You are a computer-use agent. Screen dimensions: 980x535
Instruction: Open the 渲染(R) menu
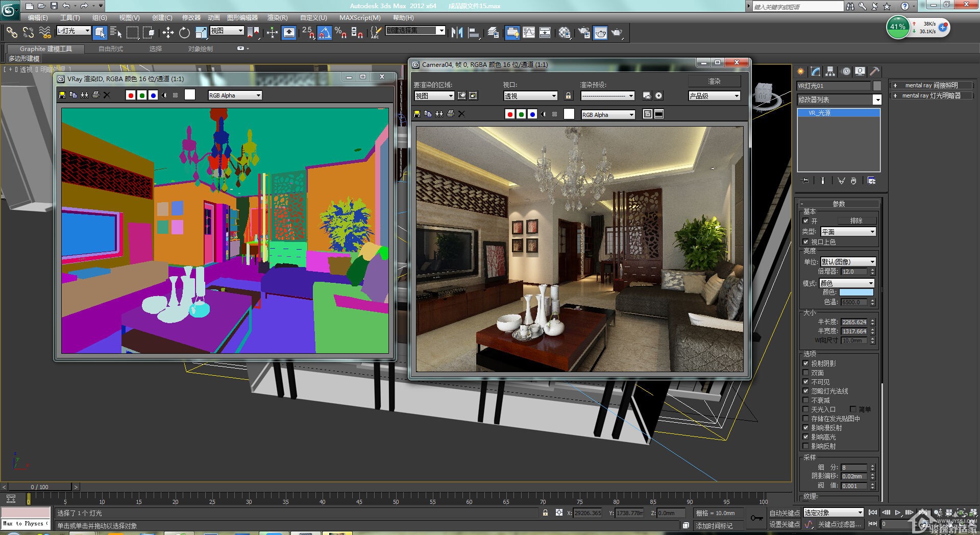pyautogui.click(x=277, y=18)
